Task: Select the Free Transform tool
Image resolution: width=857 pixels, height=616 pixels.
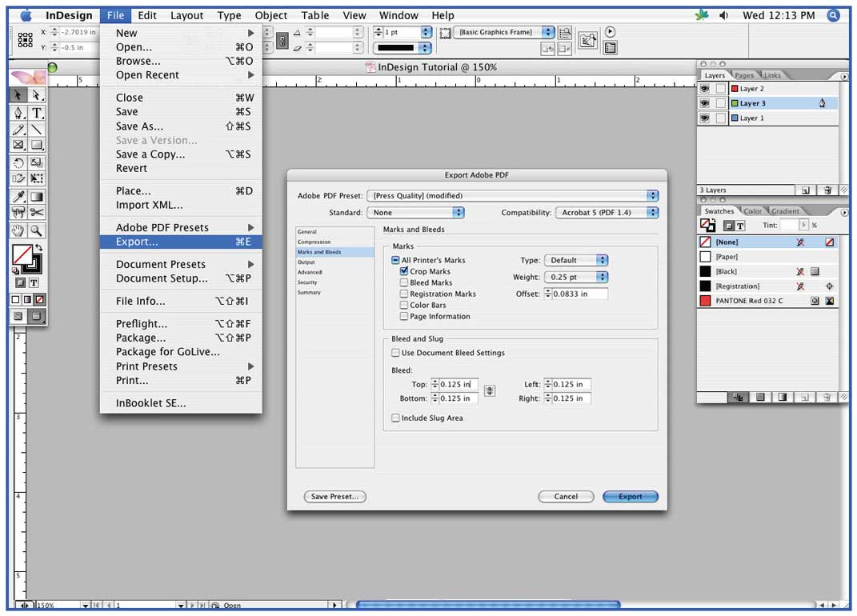Action: coord(37,178)
